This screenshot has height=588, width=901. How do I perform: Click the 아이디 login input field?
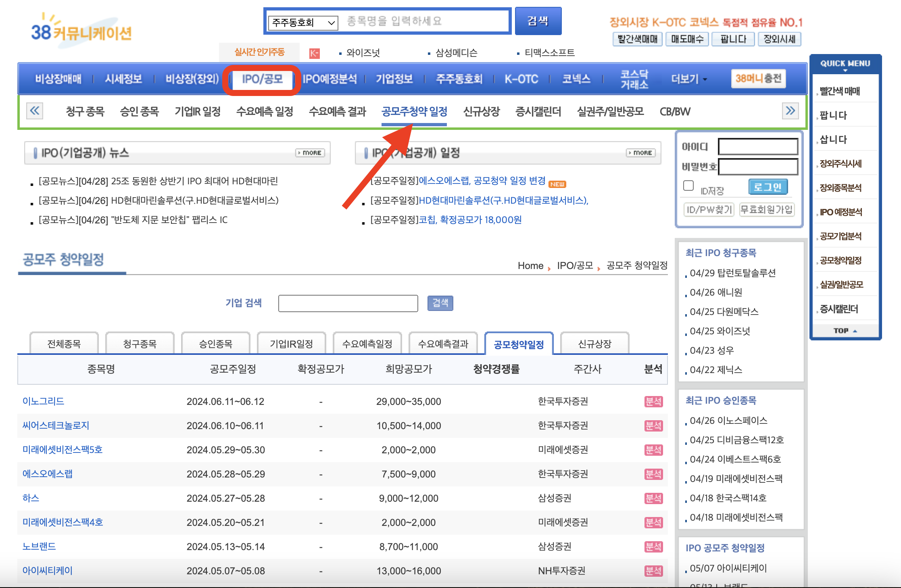point(757,146)
